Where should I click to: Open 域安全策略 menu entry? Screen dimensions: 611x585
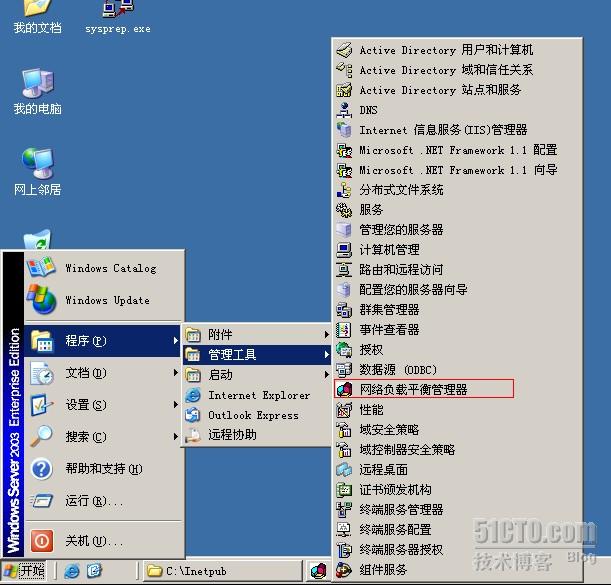(457, 429)
